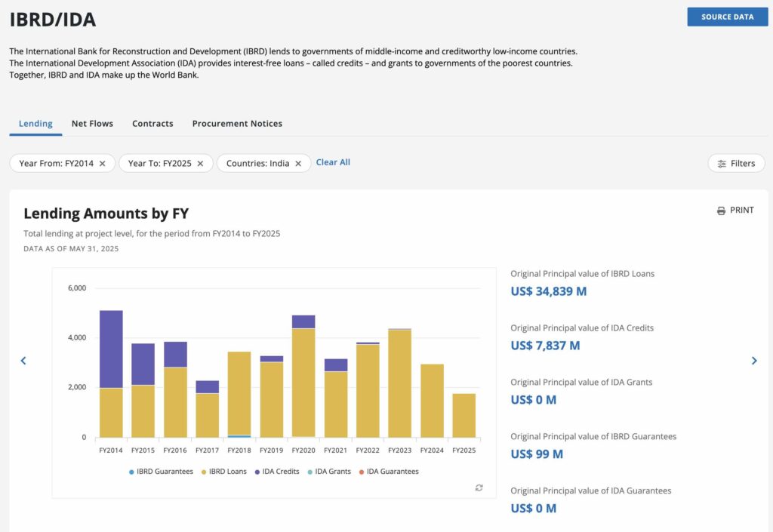This screenshot has width=773, height=532.
Task: Click the Original Principal value of IDA Grants label
Action: point(581,383)
